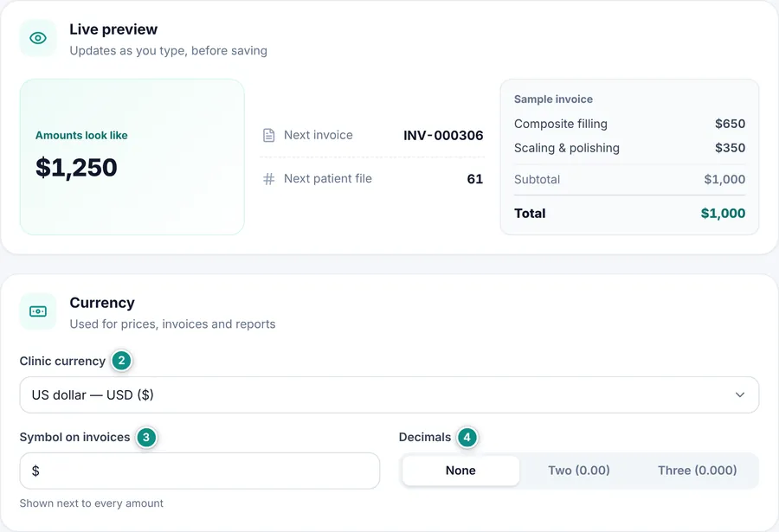Open the Clinic currency dropdown

click(x=389, y=395)
